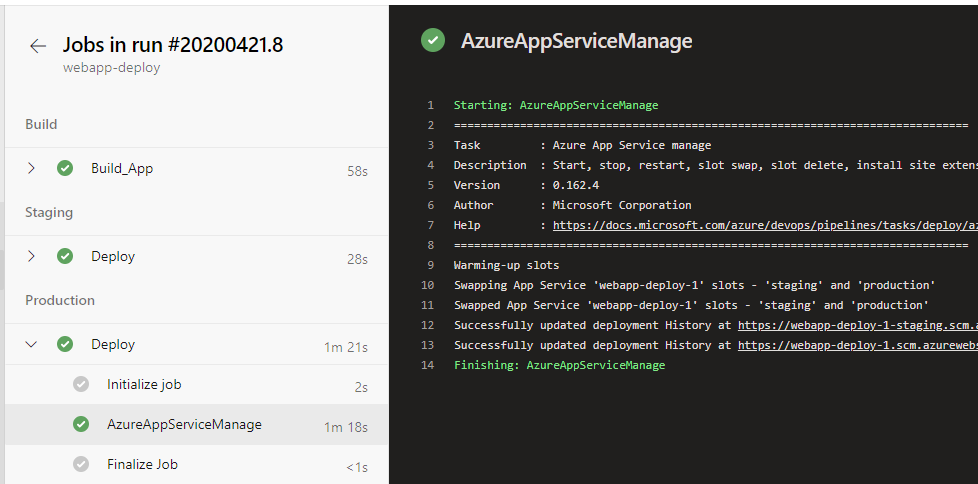This screenshot has height=484, width=978.
Task: Open the docs.microsoft.com help link
Action: 765,225
